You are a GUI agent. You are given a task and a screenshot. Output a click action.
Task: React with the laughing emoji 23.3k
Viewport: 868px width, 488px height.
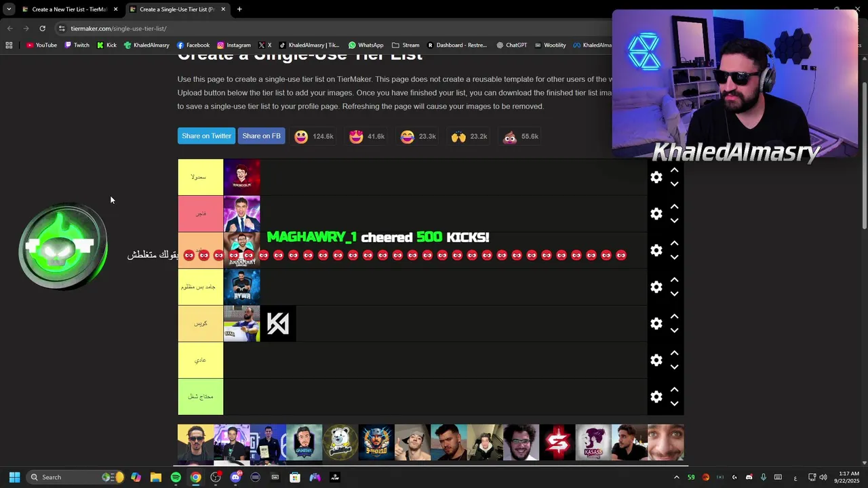[418, 136]
